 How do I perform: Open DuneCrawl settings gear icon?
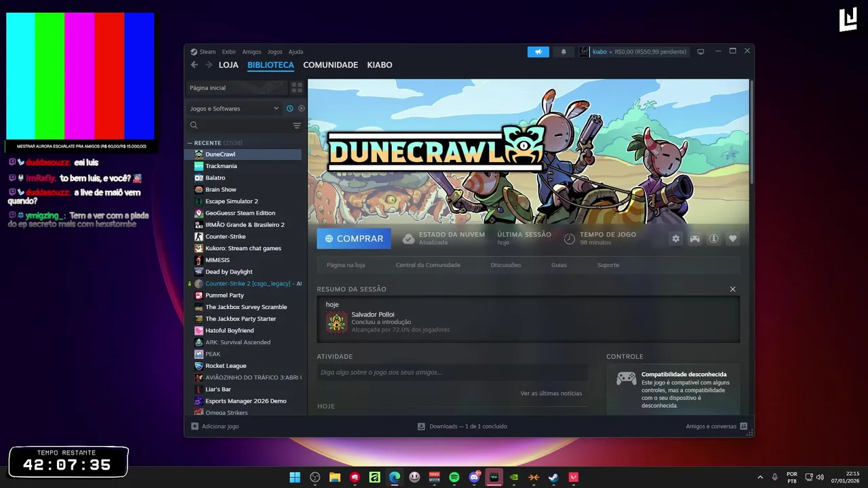(675, 239)
